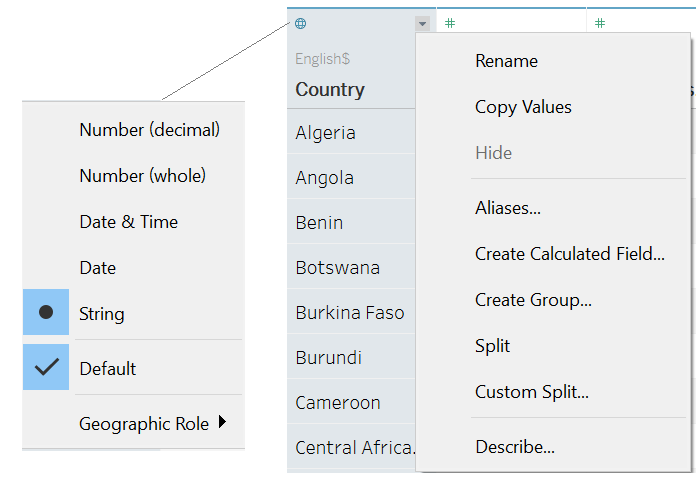The width and height of the screenshot is (700, 478).
Task: Set data type to Number (whole)
Action: click(x=142, y=175)
